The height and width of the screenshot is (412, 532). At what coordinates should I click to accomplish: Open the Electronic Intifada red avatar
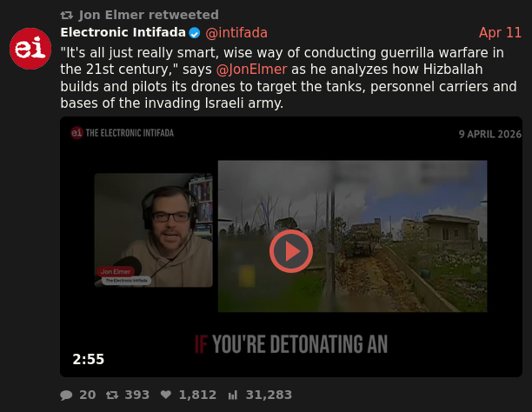[30, 49]
